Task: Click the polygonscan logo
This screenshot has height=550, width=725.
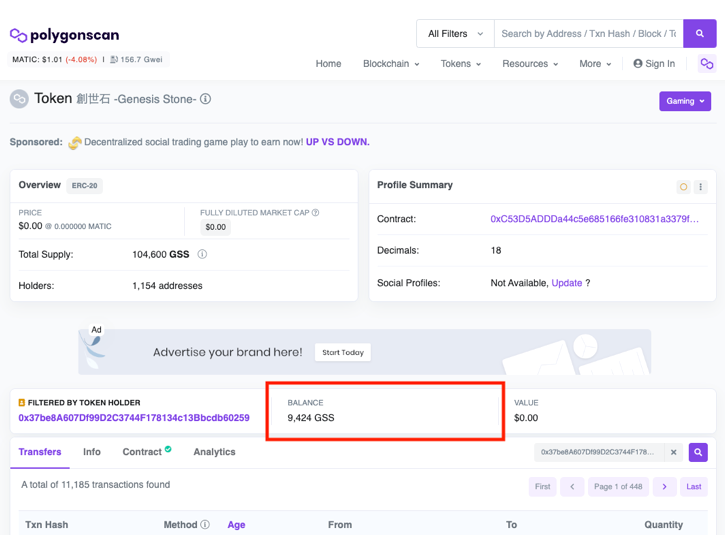Action: pos(64,35)
